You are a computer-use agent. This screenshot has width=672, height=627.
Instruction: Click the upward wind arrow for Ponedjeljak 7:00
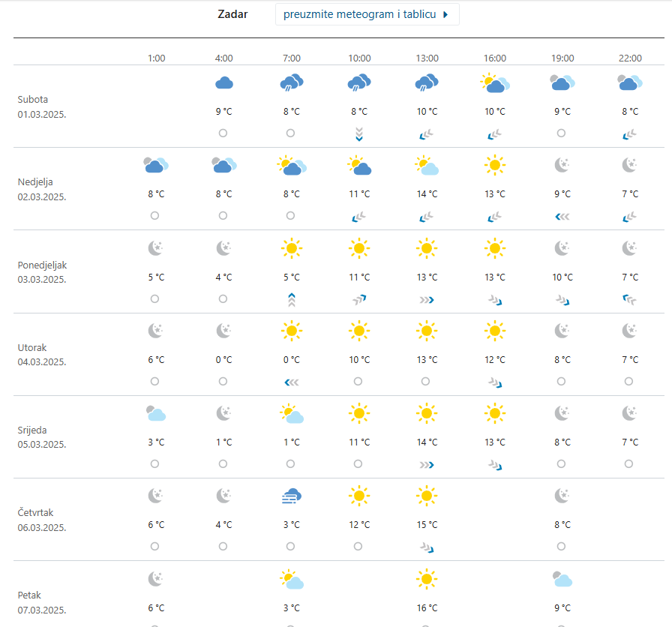click(291, 300)
